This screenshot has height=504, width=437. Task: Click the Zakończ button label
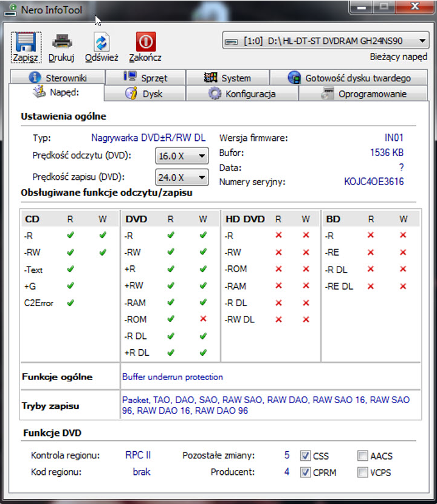(x=145, y=58)
